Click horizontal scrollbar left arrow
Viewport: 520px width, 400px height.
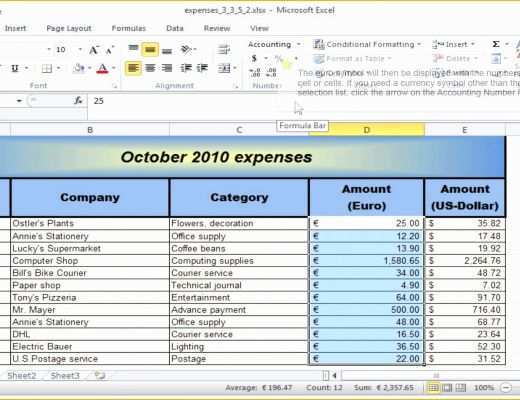coord(334,376)
